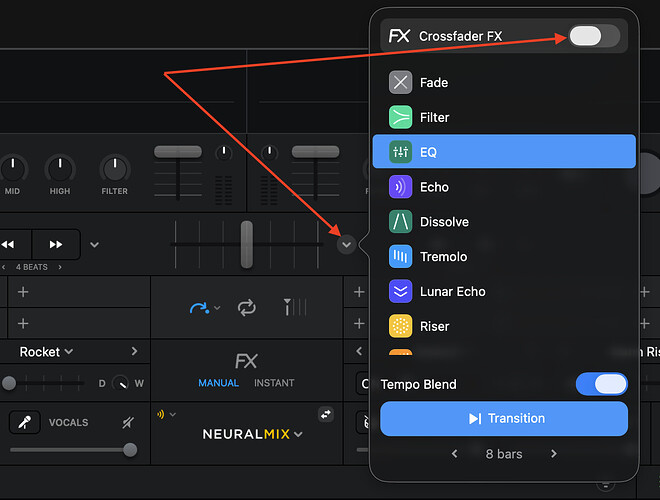The height and width of the screenshot is (500, 660).
Task: Click the right deck volume fader
Action: coord(315,152)
